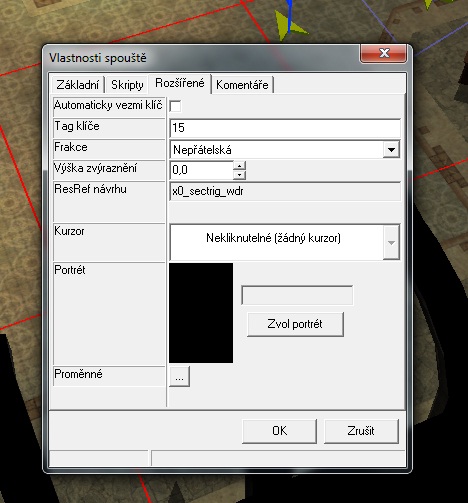Image resolution: width=468 pixels, height=503 pixels.
Task: Cancel with the Zrušit button
Action: (x=361, y=431)
